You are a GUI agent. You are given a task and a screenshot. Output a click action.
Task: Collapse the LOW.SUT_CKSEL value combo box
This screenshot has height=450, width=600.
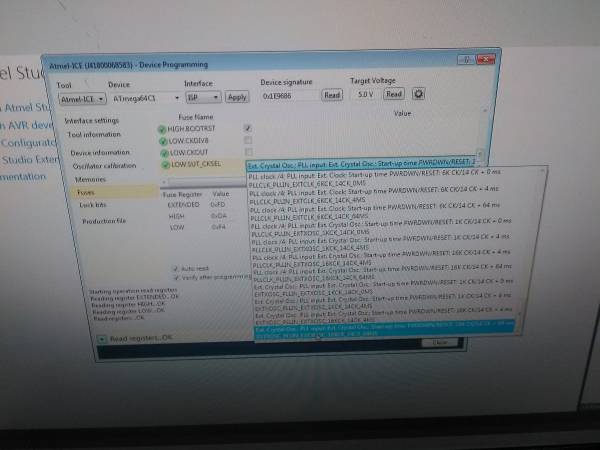click(361, 164)
